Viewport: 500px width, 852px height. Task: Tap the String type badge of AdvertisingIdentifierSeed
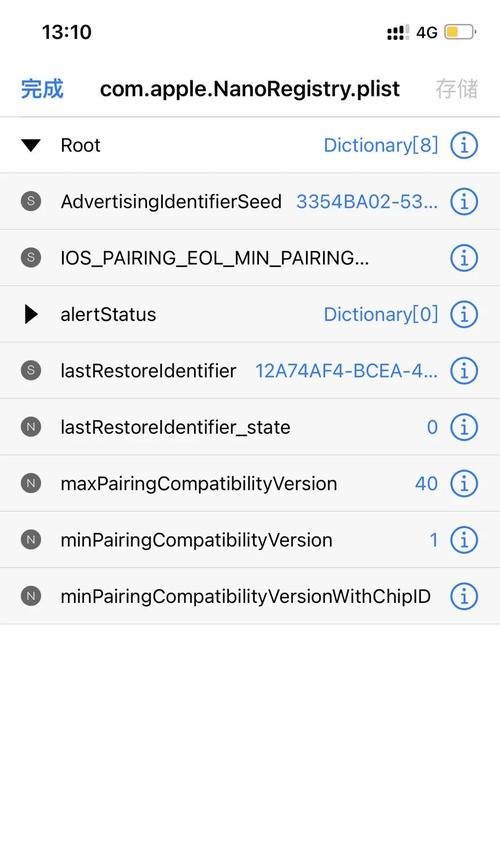(x=31, y=201)
